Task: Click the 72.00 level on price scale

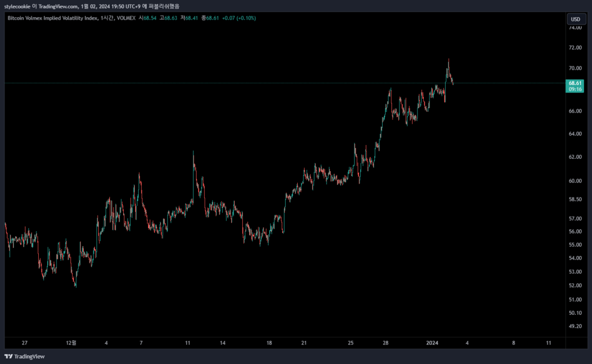Action: 575,47
